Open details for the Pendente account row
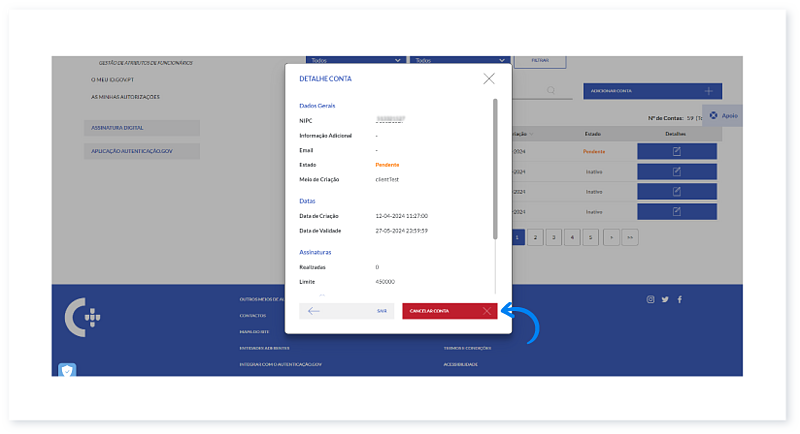The width and height of the screenshot is (800, 434). tap(676, 151)
